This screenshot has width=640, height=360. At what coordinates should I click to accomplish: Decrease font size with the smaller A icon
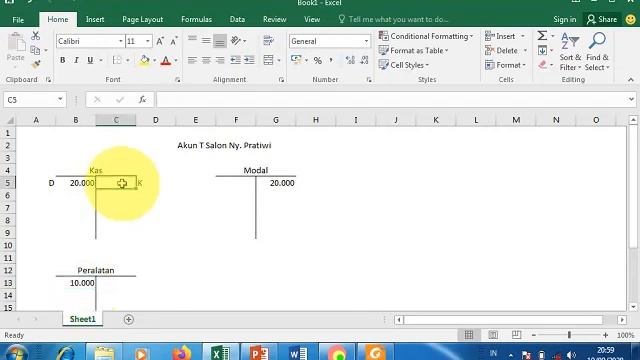(174, 41)
